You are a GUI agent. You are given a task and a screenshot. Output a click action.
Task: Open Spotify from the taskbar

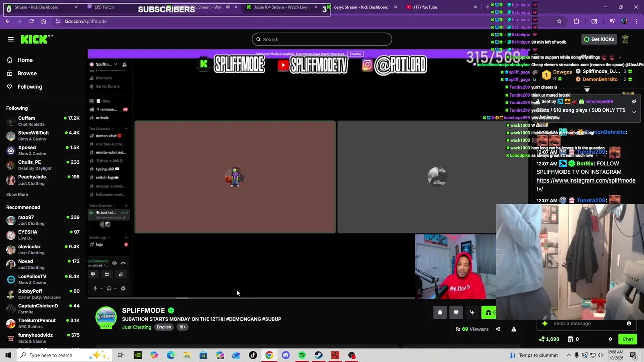click(302, 355)
